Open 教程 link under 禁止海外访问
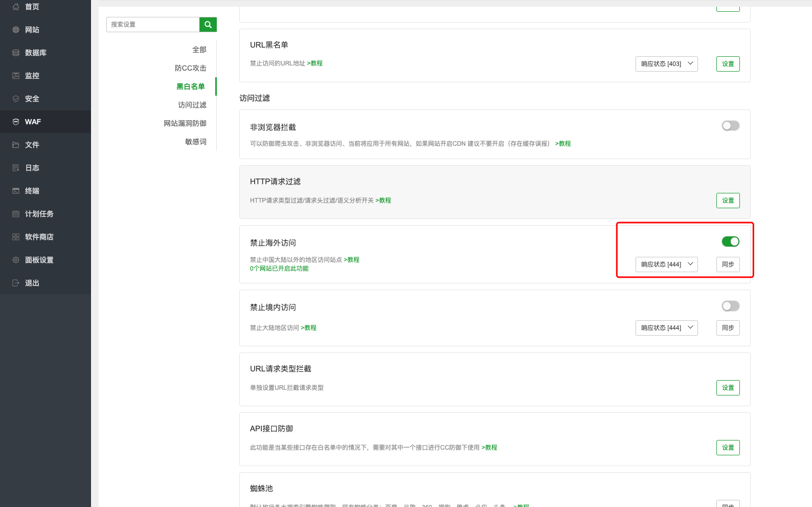Viewport: 812px width, 507px height. (x=352, y=260)
